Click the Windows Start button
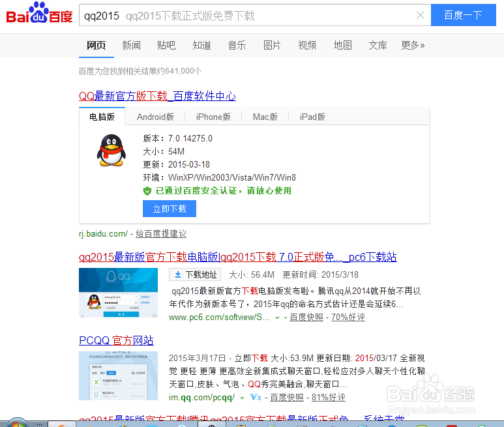Image resolution: width=504 pixels, height=427 pixels. tap(17, 423)
